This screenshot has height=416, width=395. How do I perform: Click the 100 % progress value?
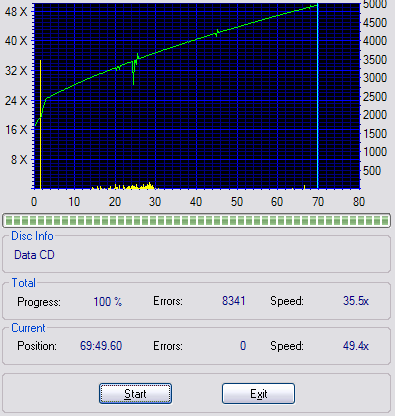pyautogui.click(x=108, y=302)
